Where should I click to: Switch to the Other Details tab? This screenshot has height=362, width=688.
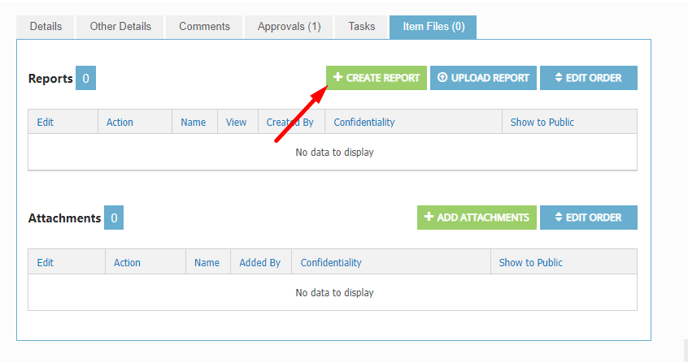click(120, 27)
